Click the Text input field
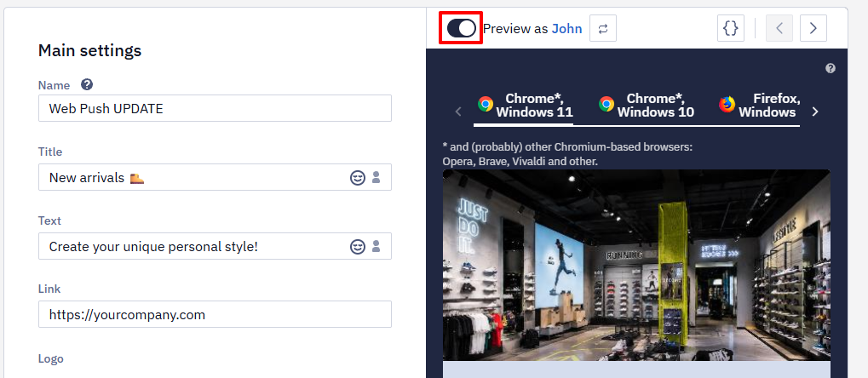The width and height of the screenshot is (868, 378). [x=215, y=246]
